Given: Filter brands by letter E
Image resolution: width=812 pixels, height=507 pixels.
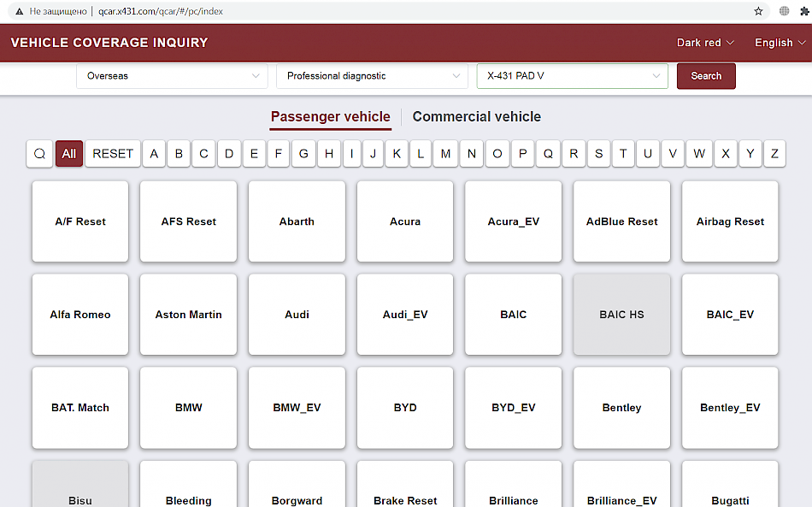Looking at the screenshot, I should (254, 154).
